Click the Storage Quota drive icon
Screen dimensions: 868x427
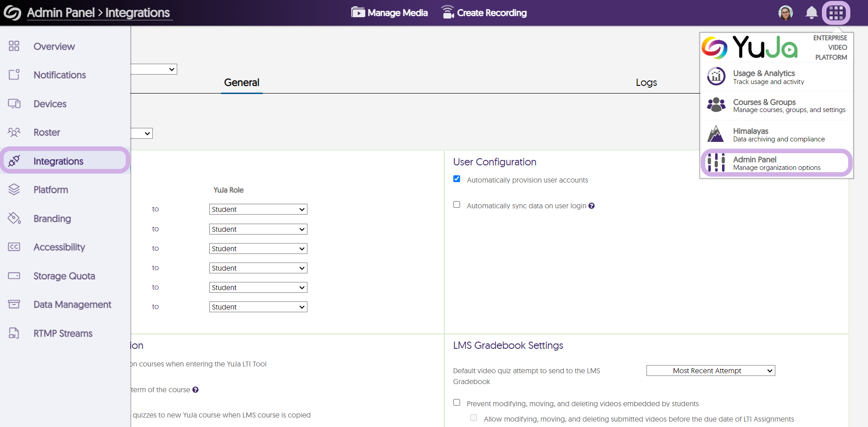14,276
